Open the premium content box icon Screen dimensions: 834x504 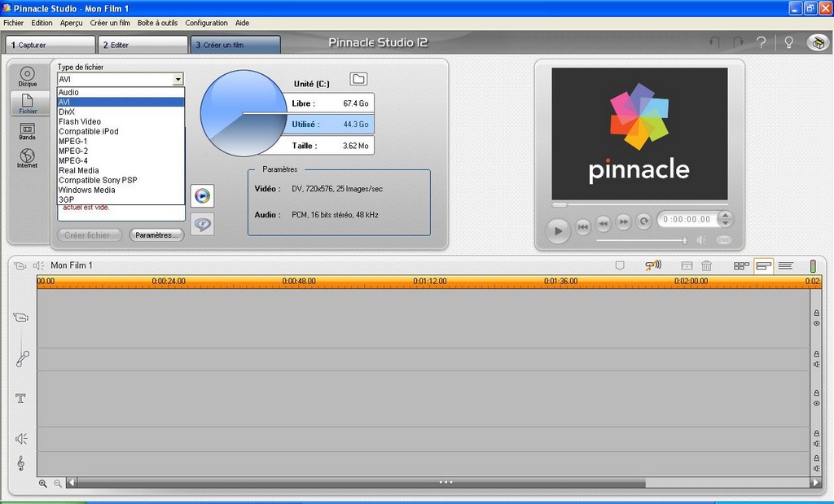(818, 42)
